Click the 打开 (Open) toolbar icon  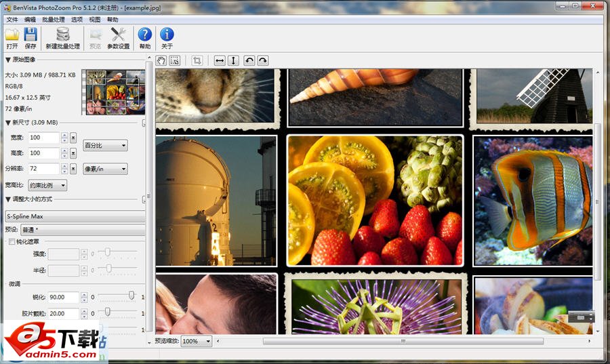(12, 35)
